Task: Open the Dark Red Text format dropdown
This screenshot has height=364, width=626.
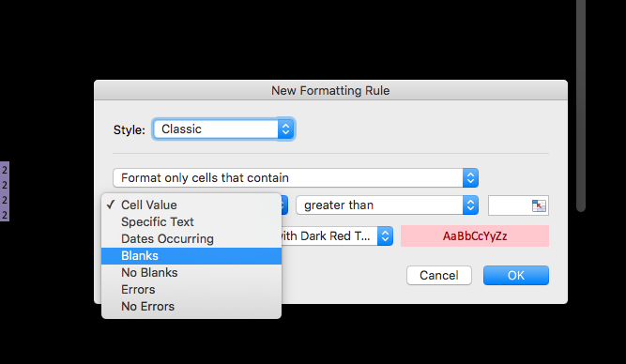Action: click(385, 235)
